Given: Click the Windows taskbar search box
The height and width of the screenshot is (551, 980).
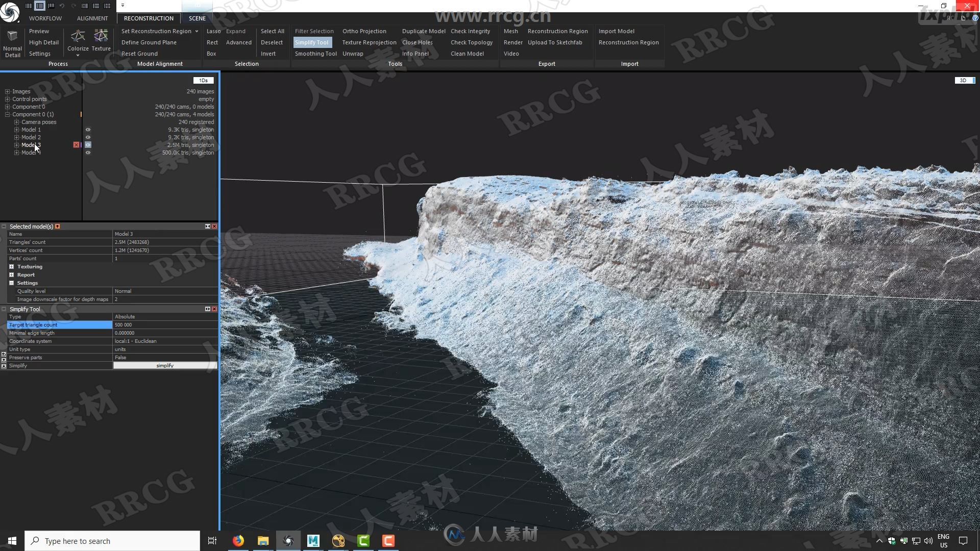Looking at the screenshot, I should (x=112, y=541).
